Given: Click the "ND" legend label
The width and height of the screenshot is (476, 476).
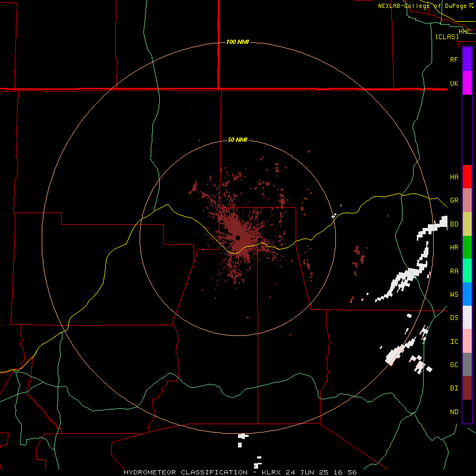Looking at the screenshot, I should pyautogui.click(x=454, y=412).
